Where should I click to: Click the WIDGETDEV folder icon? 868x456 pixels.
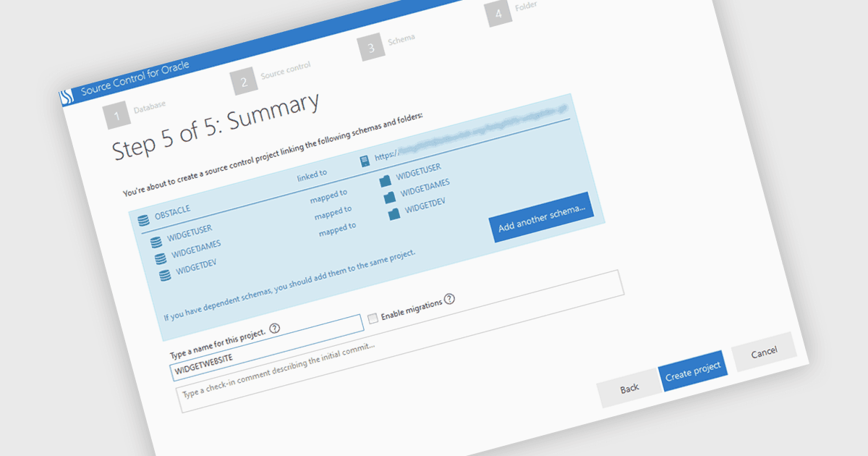[394, 214]
